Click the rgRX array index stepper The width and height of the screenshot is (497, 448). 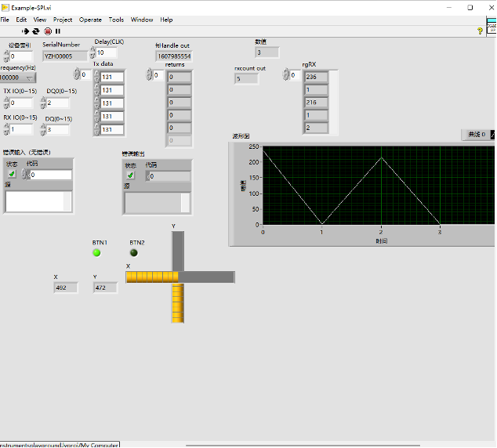pyautogui.click(x=287, y=76)
